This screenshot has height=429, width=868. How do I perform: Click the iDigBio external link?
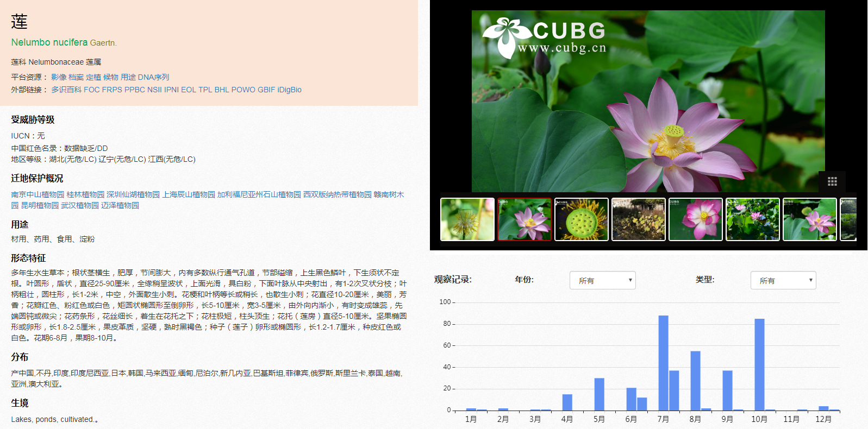[289, 90]
